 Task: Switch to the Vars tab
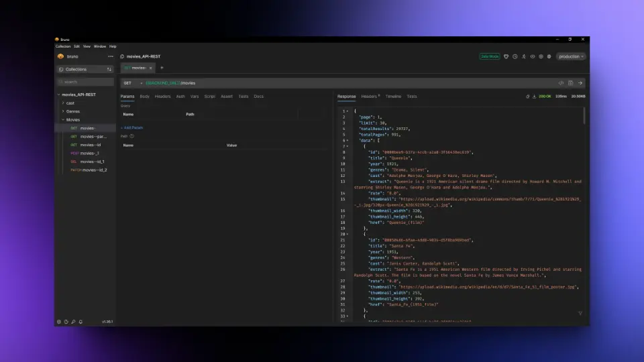tap(195, 97)
